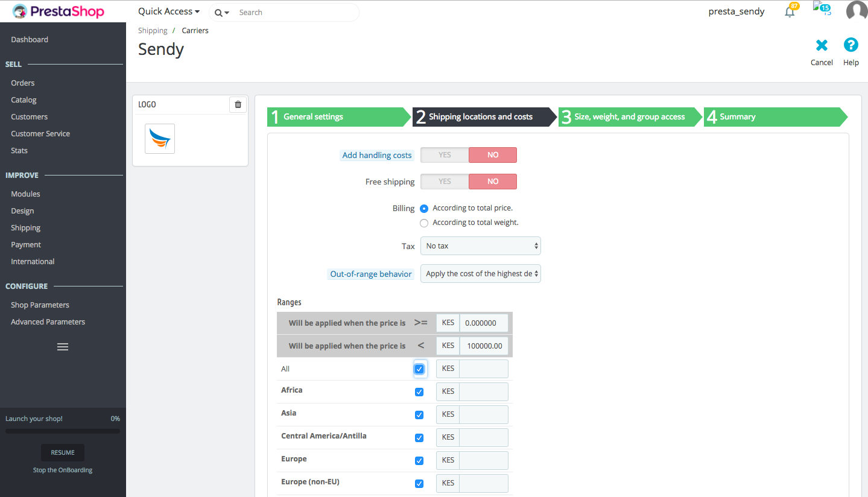Click the Cancel X icon
The image size is (868, 497).
point(822,45)
